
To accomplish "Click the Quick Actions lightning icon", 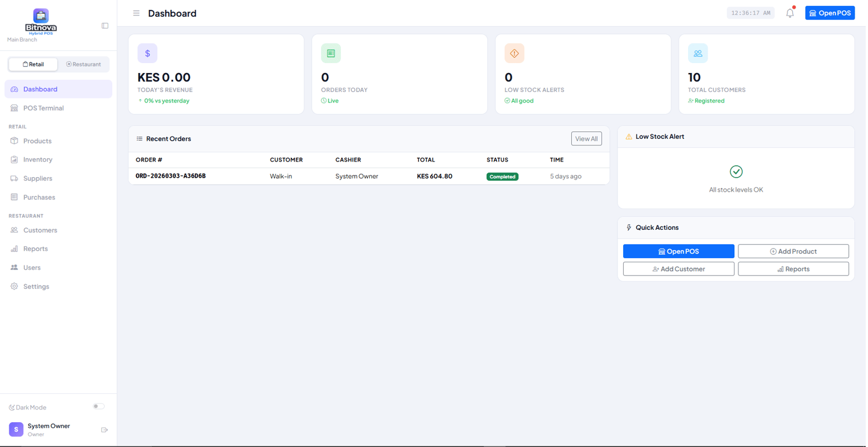I will [x=629, y=228].
